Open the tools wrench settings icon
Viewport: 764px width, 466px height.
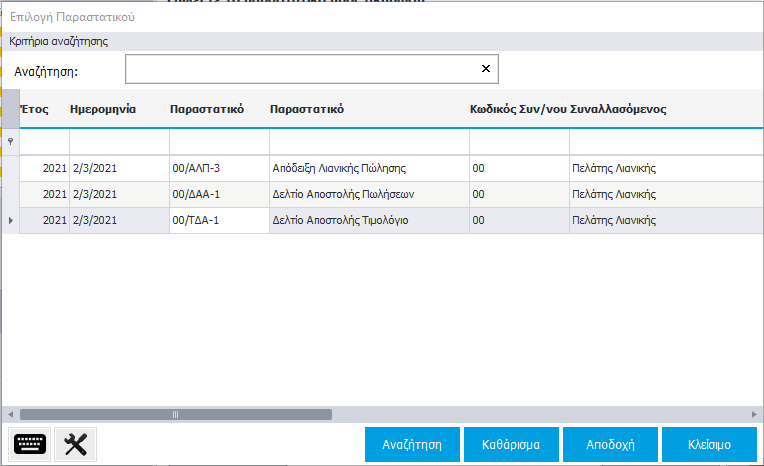(75, 445)
